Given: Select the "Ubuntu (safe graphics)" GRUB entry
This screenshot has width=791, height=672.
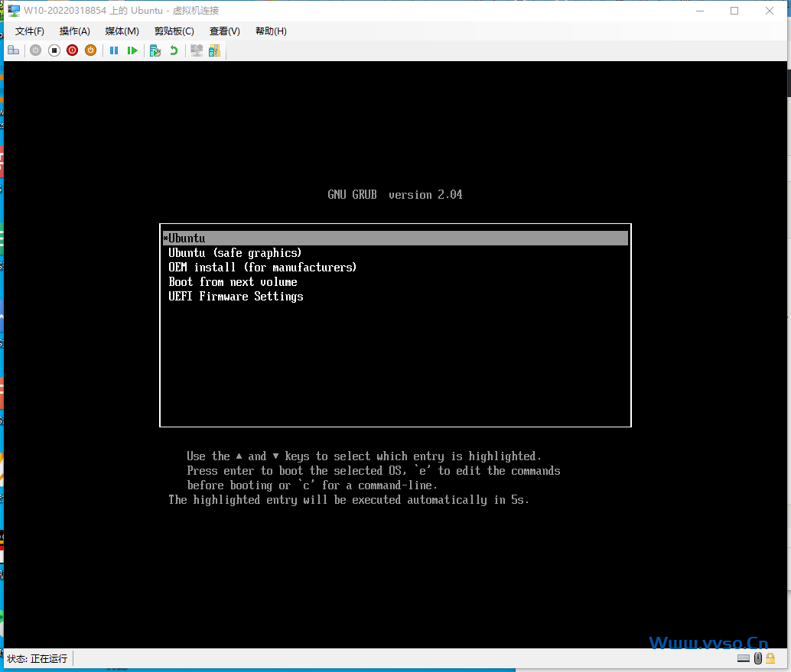Looking at the screenshot, I should pos(235,253).
